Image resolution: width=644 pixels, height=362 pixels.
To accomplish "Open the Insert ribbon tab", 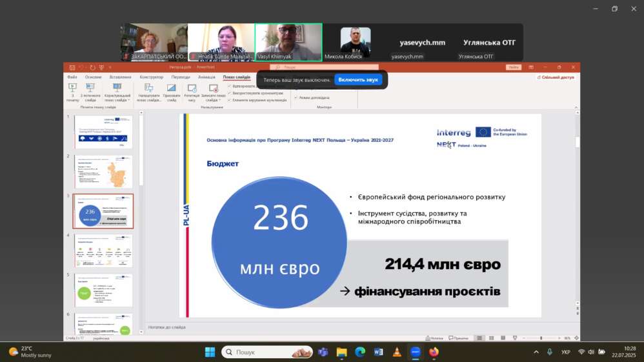I will pyautogui.click(x=120, y=77).
